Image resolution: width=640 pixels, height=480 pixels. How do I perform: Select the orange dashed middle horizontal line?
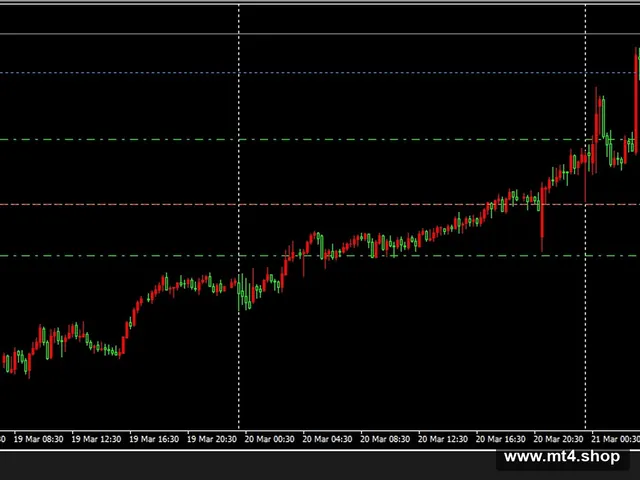[320, 204]
